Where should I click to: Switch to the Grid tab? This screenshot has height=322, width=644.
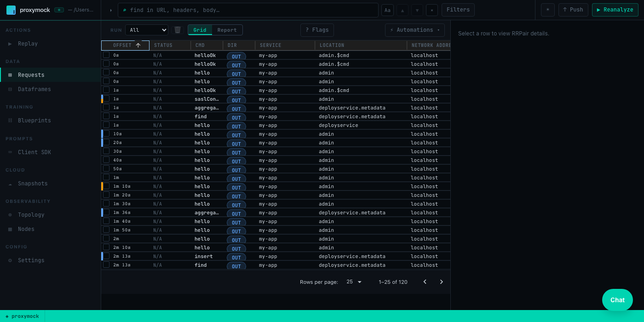(x=200, y=30)
